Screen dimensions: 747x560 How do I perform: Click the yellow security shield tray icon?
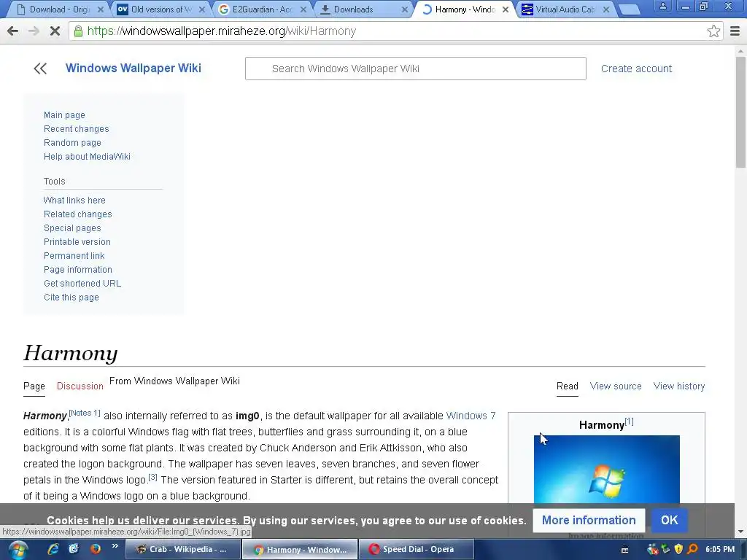tap(679, 550)
